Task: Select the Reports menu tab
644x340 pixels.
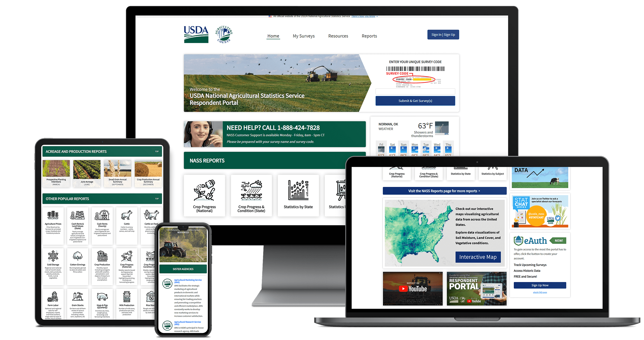Action: pos(369,35)
